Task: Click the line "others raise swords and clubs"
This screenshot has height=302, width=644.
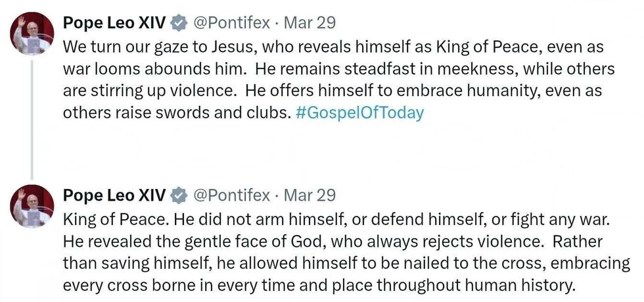Action: [x=176, y=112]
